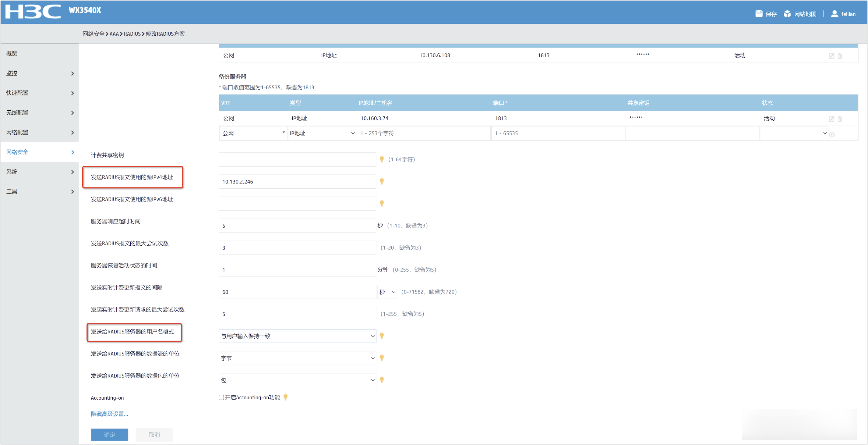The width and height of the screenshot is (868, 445).
Task: Click the AAA breadcrumb link
Action: coord(114,34)
